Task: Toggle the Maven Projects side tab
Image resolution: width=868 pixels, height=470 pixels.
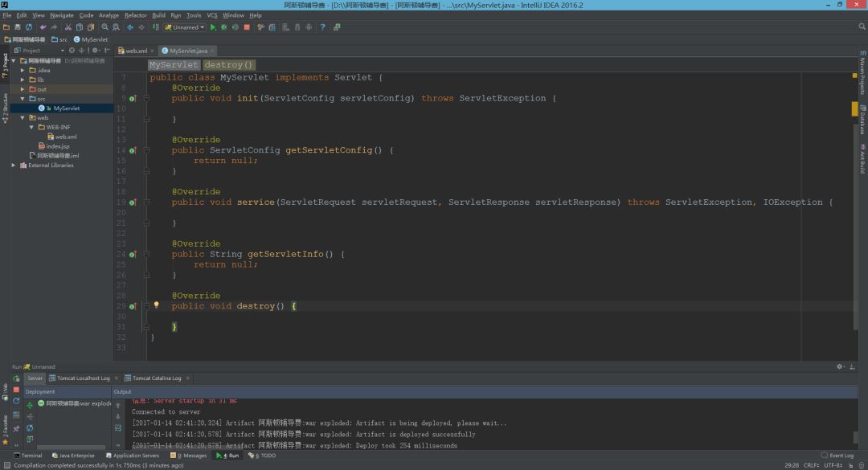Action: click(x=862, y=73)
